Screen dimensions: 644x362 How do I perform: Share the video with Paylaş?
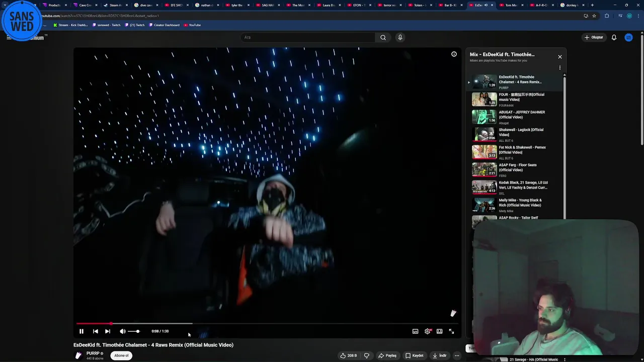click(x=387, y=355)
